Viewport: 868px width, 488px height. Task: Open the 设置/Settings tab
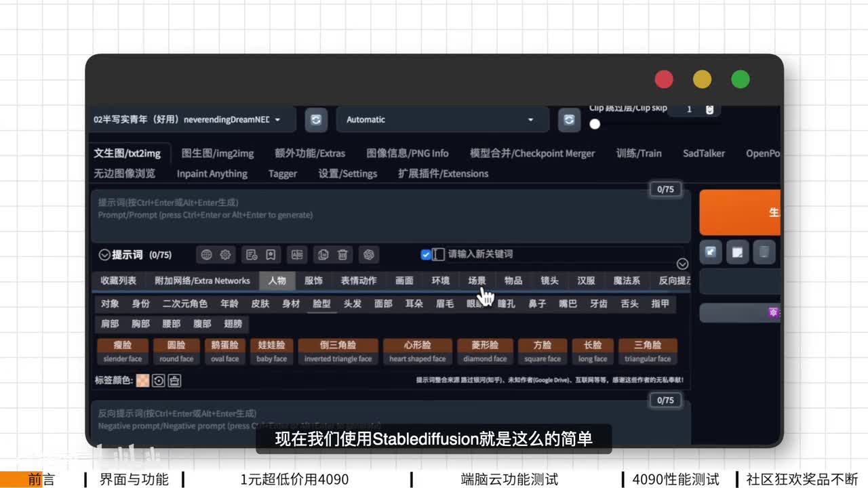347,174
